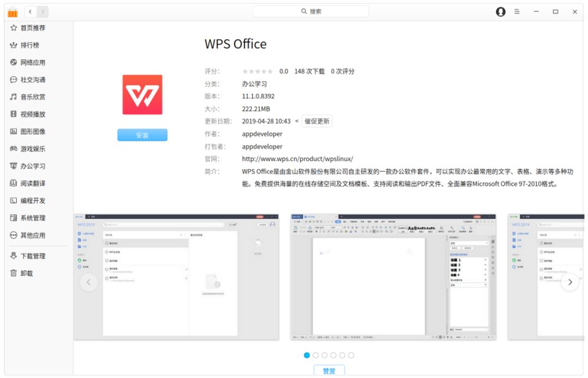This screenshot has width=588, height=378.
Task: Select the fifth carousel dot
Action: (342, 355)
